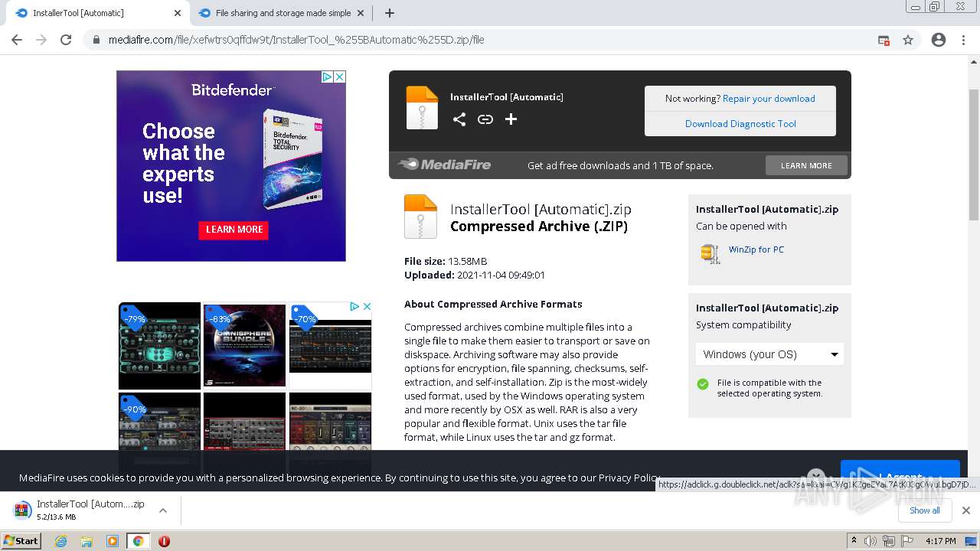Screen dimensions: 980x551
Task: Click the Chrome back arrow
Action: tap(17, 40)
